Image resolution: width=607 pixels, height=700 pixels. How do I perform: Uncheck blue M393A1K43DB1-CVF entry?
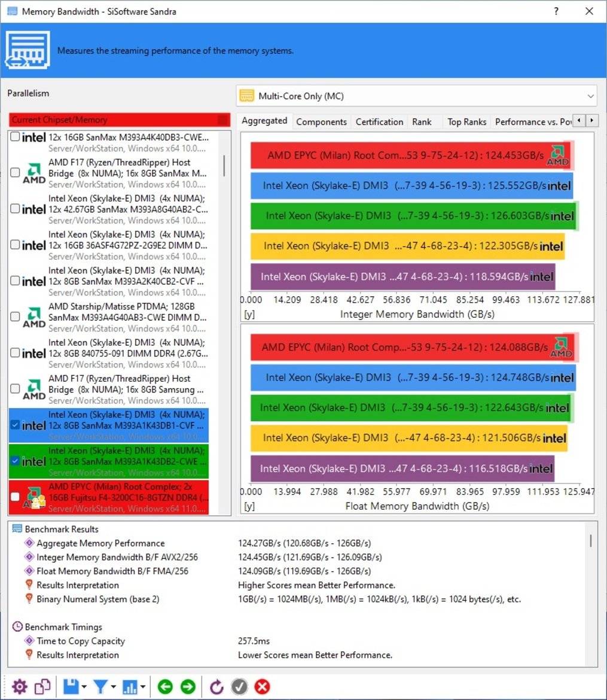[15, 425]
